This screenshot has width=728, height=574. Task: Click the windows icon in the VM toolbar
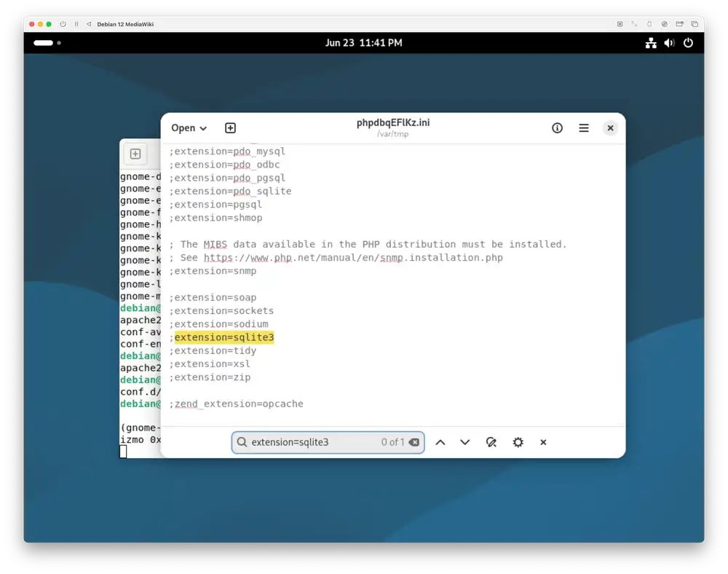695,24
